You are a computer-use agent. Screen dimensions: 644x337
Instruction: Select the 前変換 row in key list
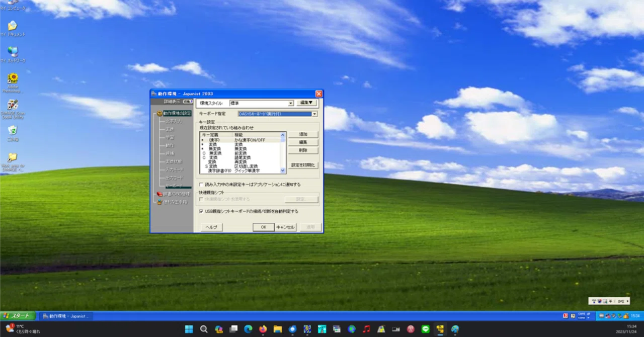point(240,153)
